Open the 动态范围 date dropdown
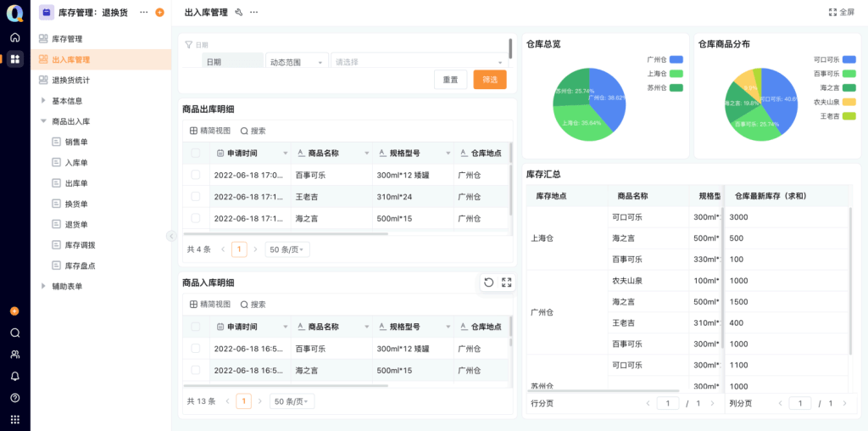The height and width of the screenshot is (431, 868). (x=297, y=62)
